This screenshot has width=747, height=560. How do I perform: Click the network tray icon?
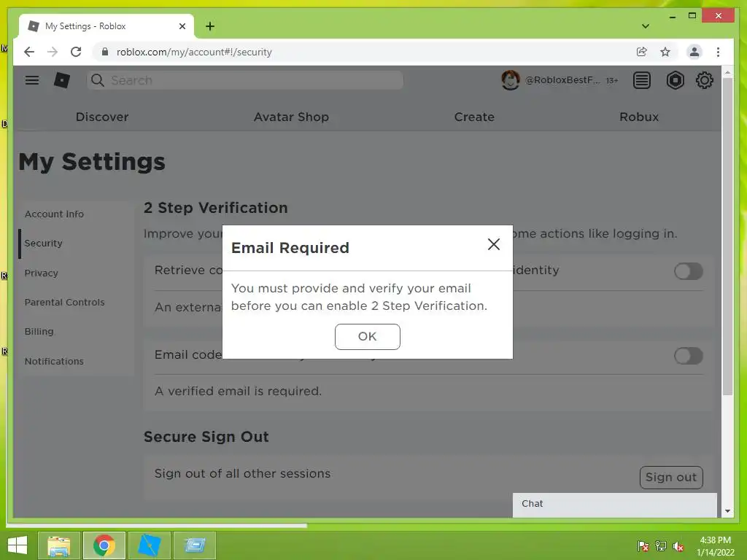pos(661,545)
